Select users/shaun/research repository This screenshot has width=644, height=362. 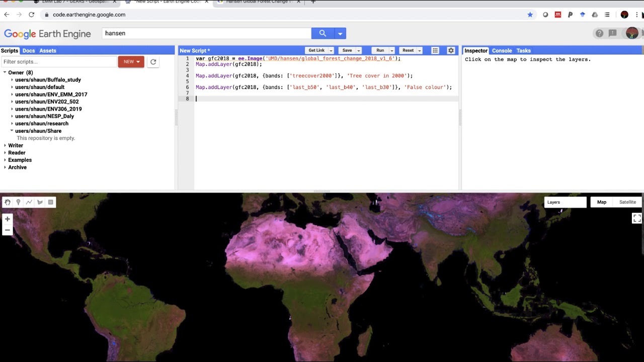(42, 124)
